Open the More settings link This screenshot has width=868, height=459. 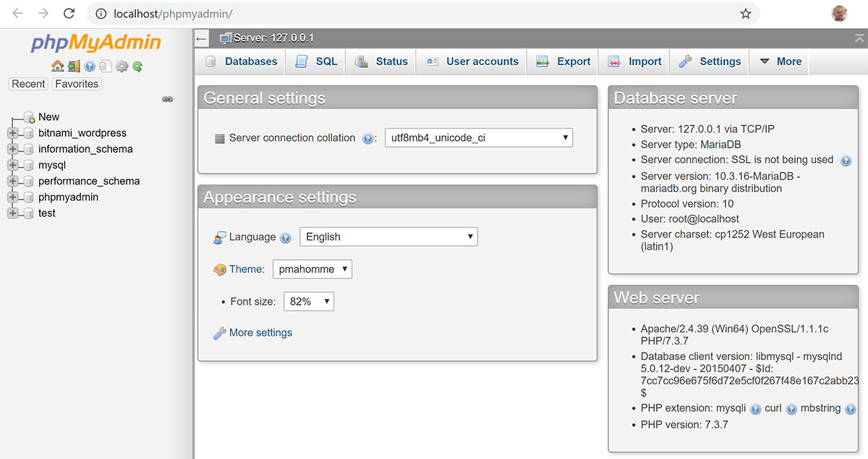(x=260, y=333)
